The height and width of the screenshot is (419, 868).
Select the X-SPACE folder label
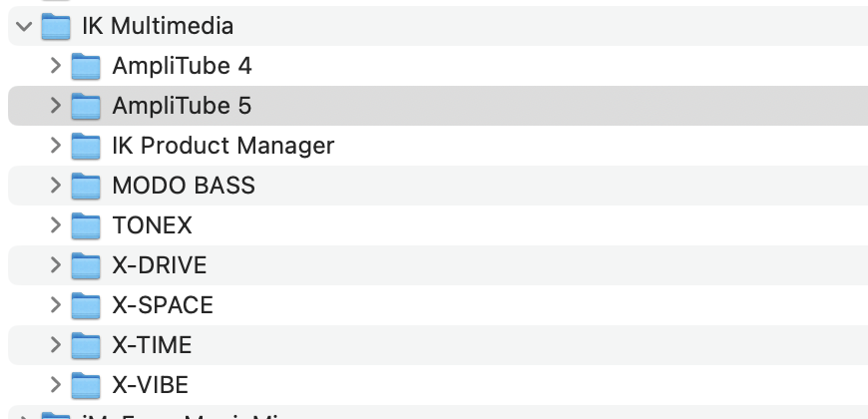[x=163, y=305]
